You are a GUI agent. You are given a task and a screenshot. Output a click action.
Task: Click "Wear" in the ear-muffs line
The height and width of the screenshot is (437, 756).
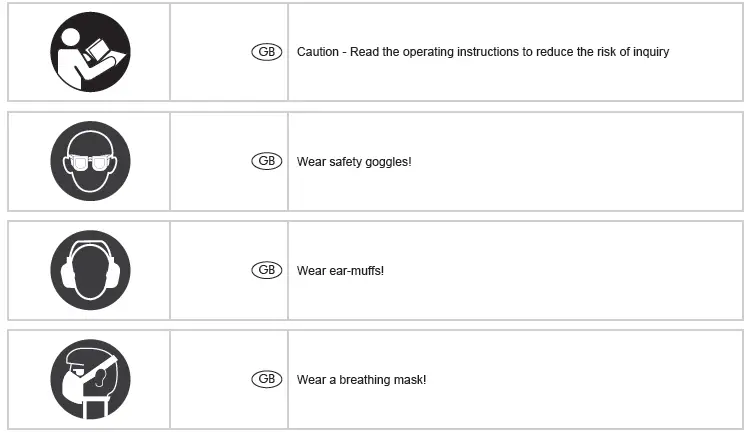[x=311, y=271]
